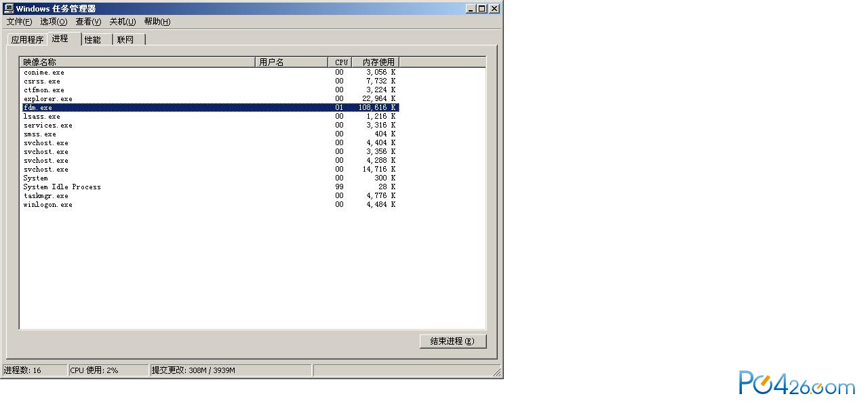
Task: Click the 结束进程 button
Action: pyautogui.click(x=453, y=341)
